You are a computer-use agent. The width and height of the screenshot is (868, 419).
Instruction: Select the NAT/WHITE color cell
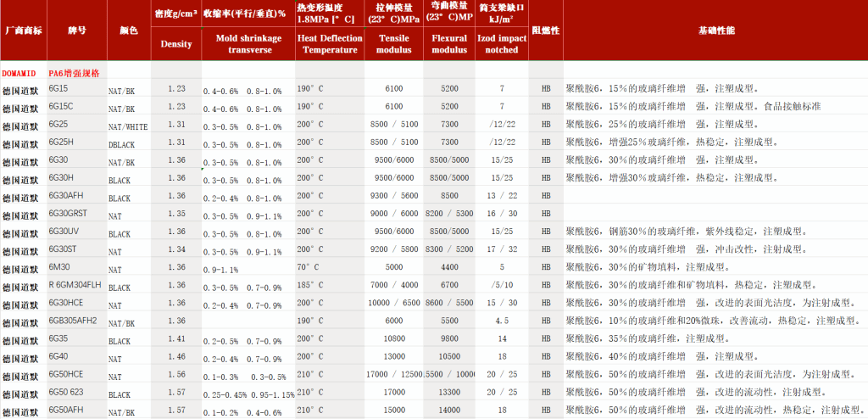pyautogui.click(x=129, y=127)
